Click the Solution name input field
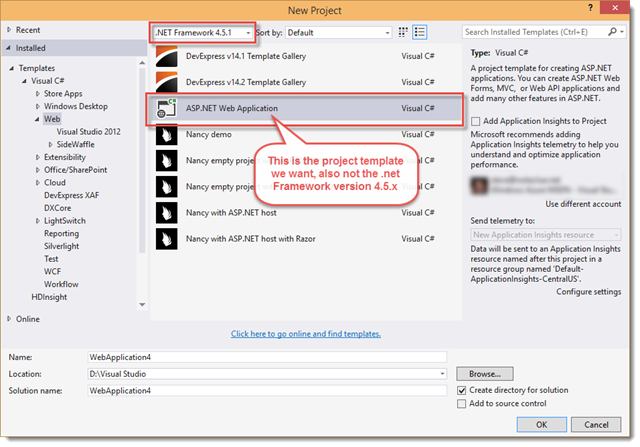The width and height of the screenshot is (640, 447). (x=267, y=391)
